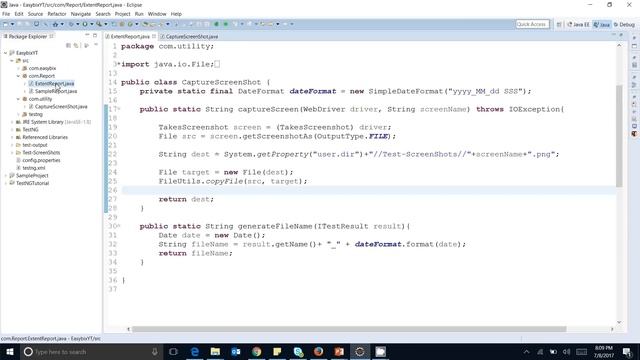Select the TestNGTutorial project
Screen dimensions: 640x360
29,183
